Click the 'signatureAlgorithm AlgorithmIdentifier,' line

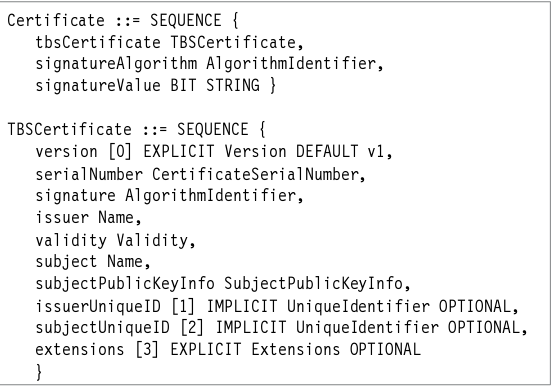tap(209, 64)
